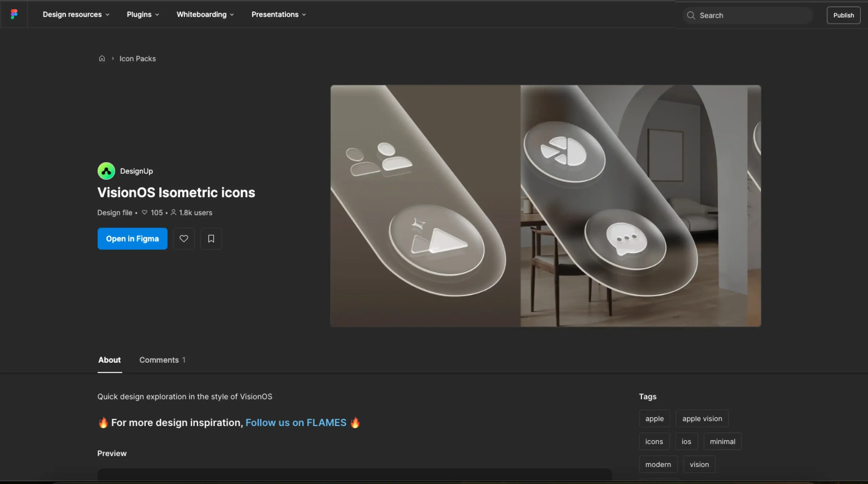868x484 pixels.
Task: Switch to the Comments tab
Action: click(162, 360)
